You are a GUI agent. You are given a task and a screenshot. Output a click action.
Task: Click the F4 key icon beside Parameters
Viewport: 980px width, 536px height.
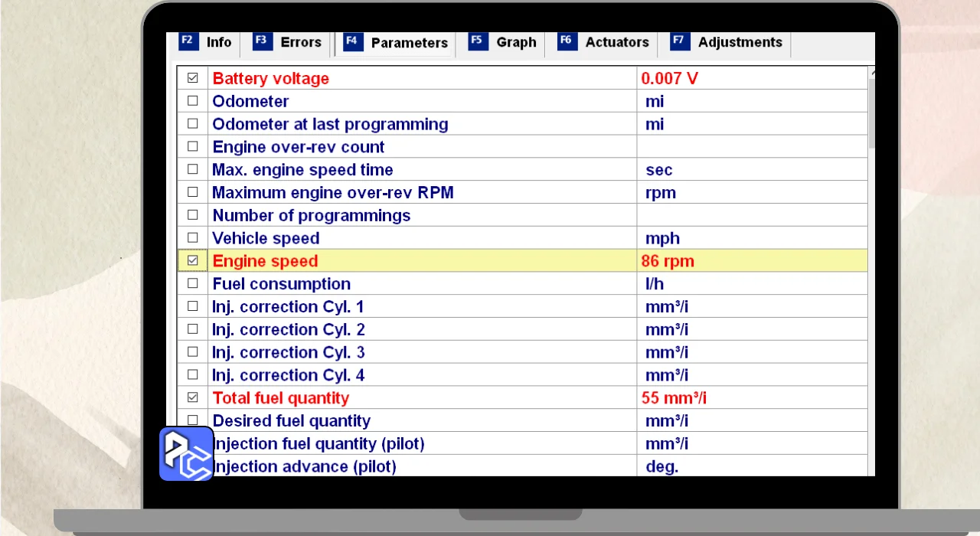[353, 42]
